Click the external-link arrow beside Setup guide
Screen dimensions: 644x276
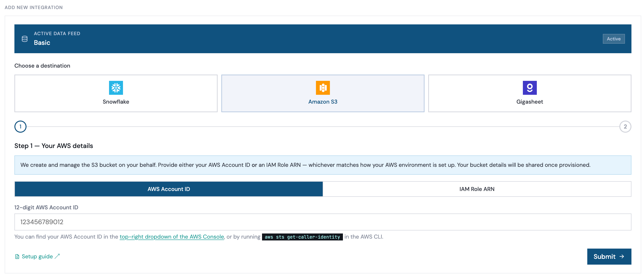tap(57, 256)
